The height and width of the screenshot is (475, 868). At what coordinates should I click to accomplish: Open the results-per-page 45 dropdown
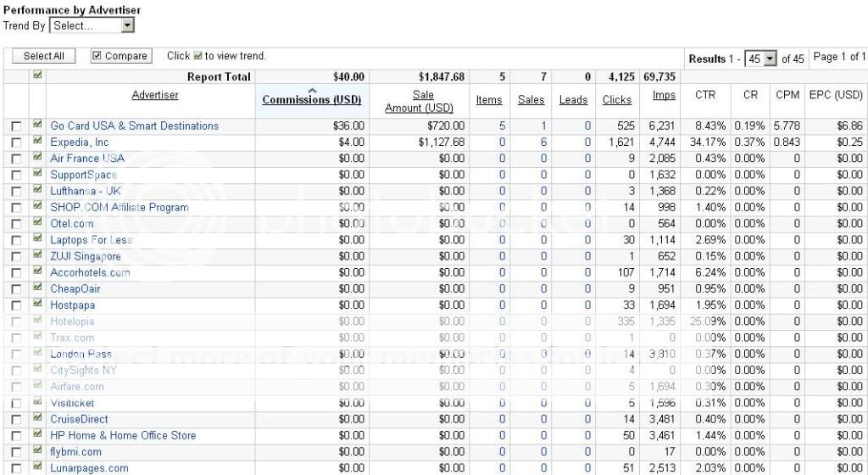(760, 59)
